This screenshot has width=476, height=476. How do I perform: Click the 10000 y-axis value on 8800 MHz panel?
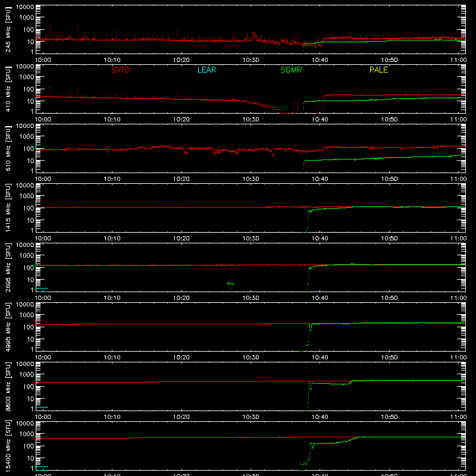coord(25,364)
